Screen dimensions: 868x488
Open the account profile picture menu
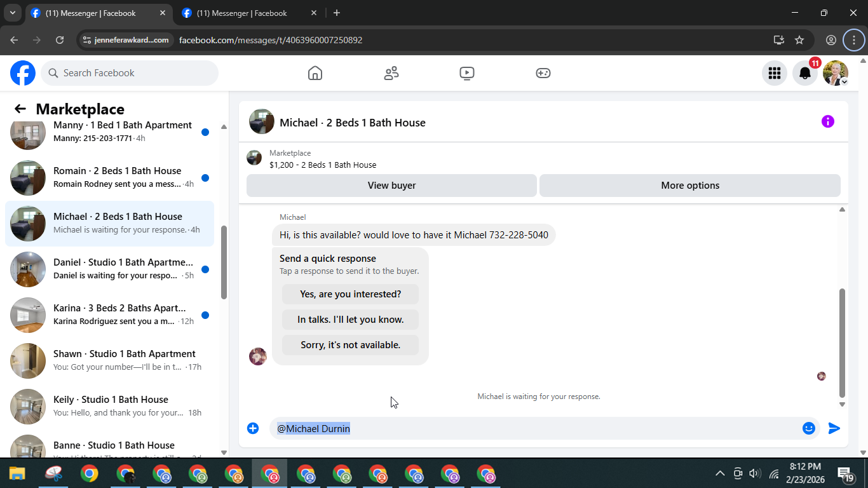836,73
